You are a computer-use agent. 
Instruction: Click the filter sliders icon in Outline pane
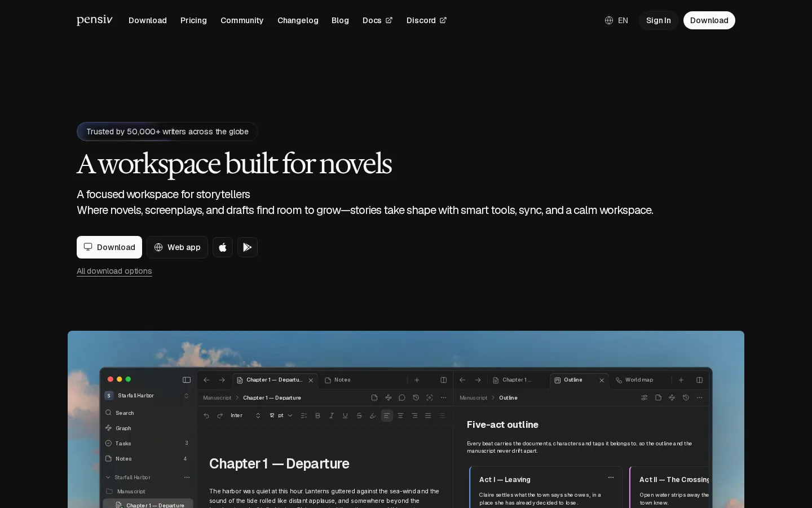(x=644, y=397)
